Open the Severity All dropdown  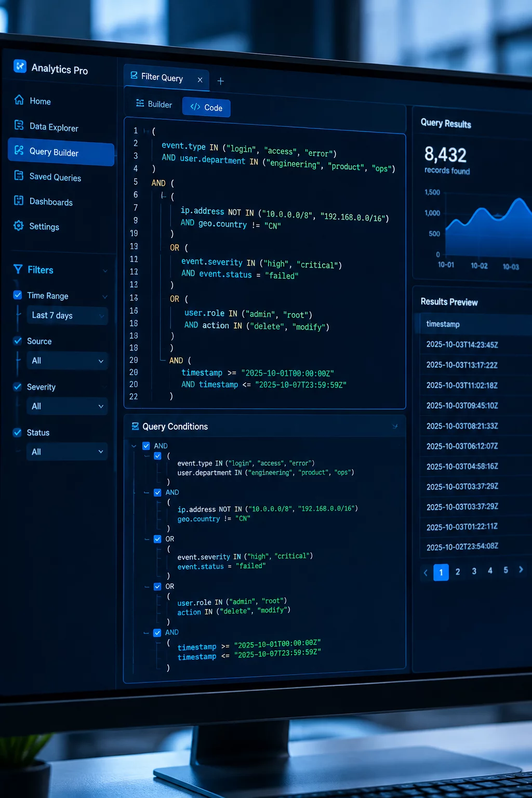click(x=67, y=406)
